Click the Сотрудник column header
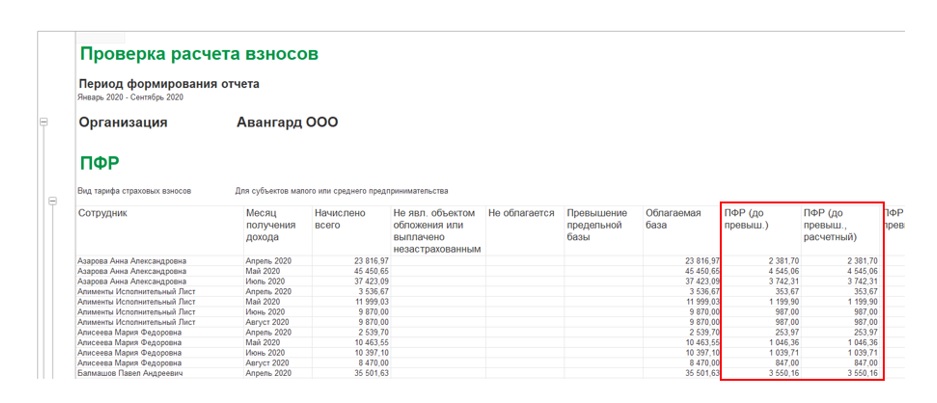 [x=103, y=213]
